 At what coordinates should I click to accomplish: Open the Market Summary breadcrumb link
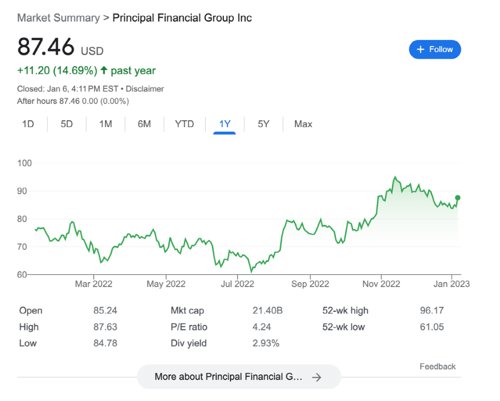(58, 18)
